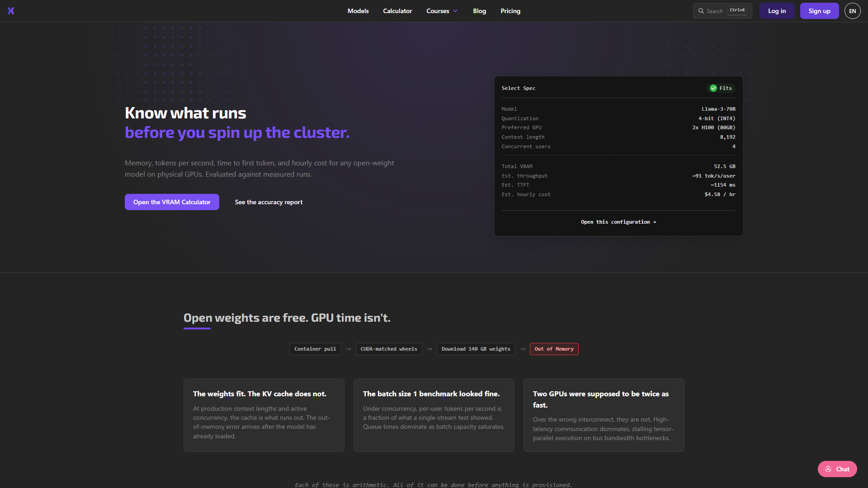Select the Llama-3-70B model value
This screenshot has width=868, height=488.
point(718,109)
